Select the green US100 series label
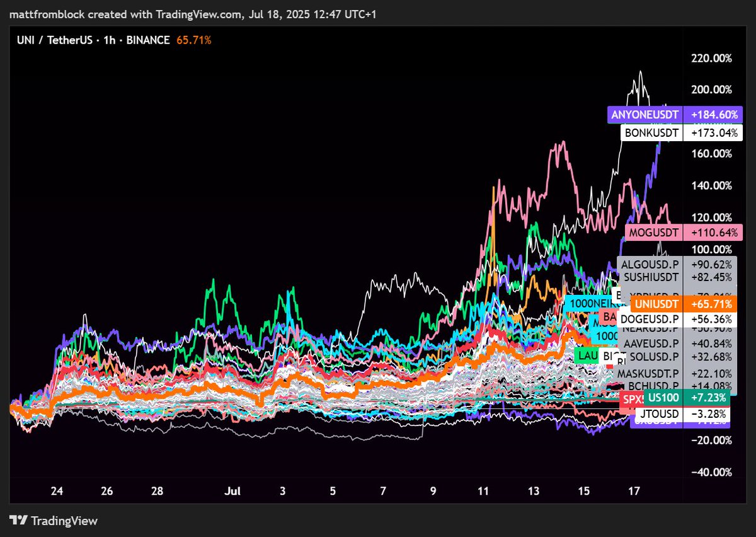 pos(665,398)
